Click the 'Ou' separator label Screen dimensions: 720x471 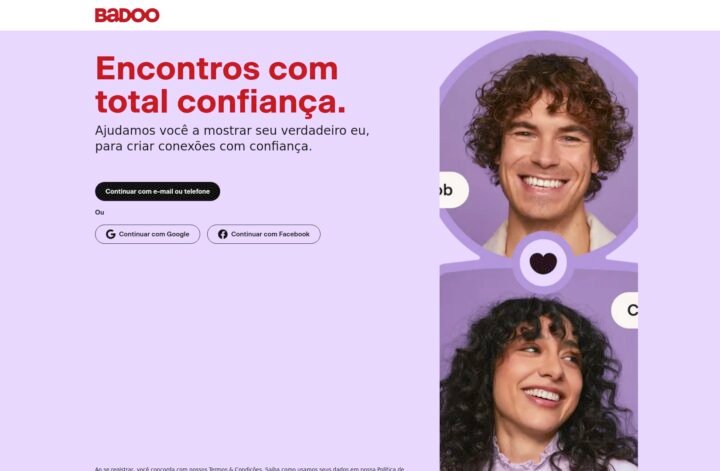pyautogui.click(x=100, y=212)
